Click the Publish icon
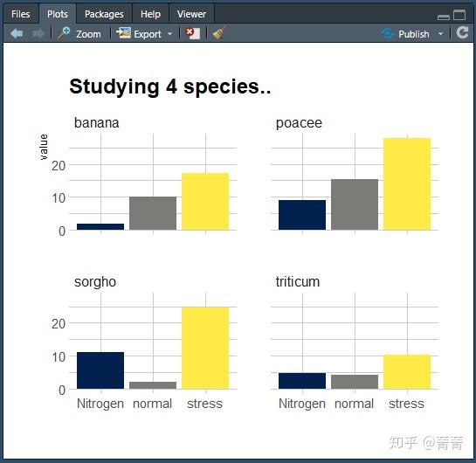Screen dimensions: 476x463 point(388,34)
